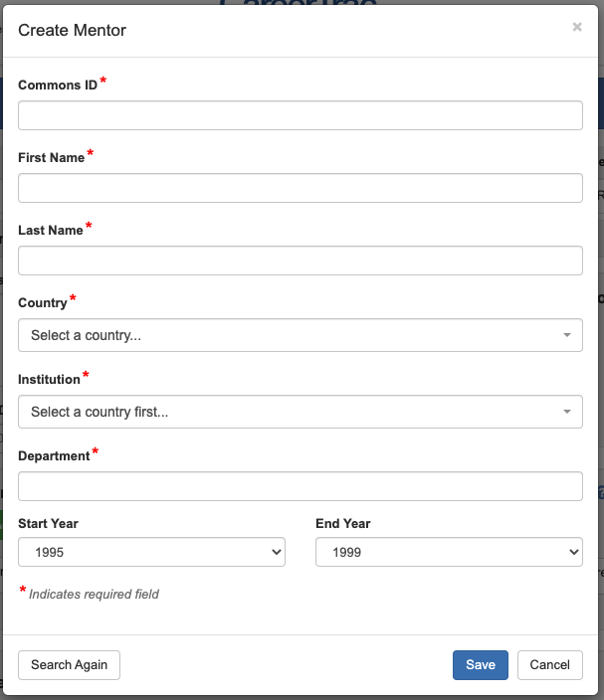Click the Department input field
Image resolution: width=604 pixels, height=700 pixels.
300,486
